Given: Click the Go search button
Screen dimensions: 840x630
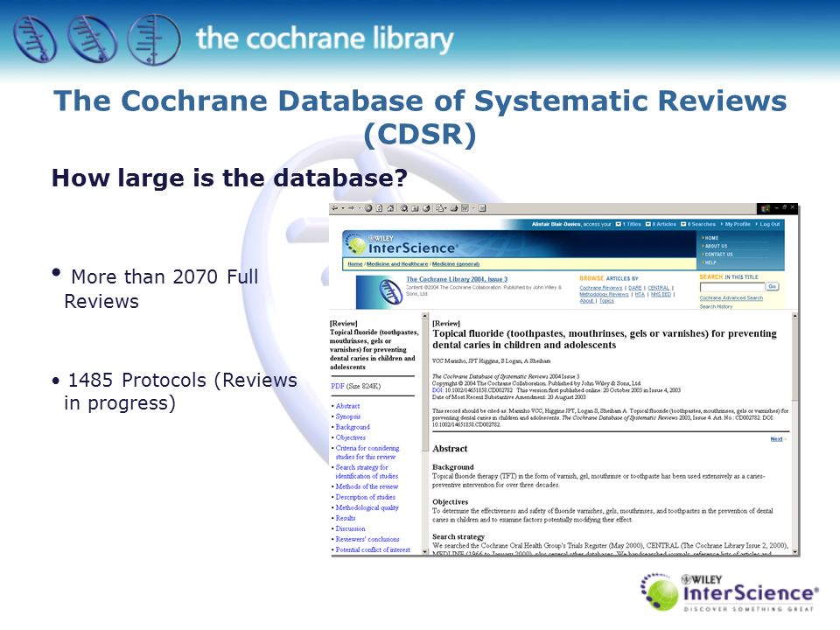Looking at the screenshot, I should pyautogui.click(x=772, y=287).
